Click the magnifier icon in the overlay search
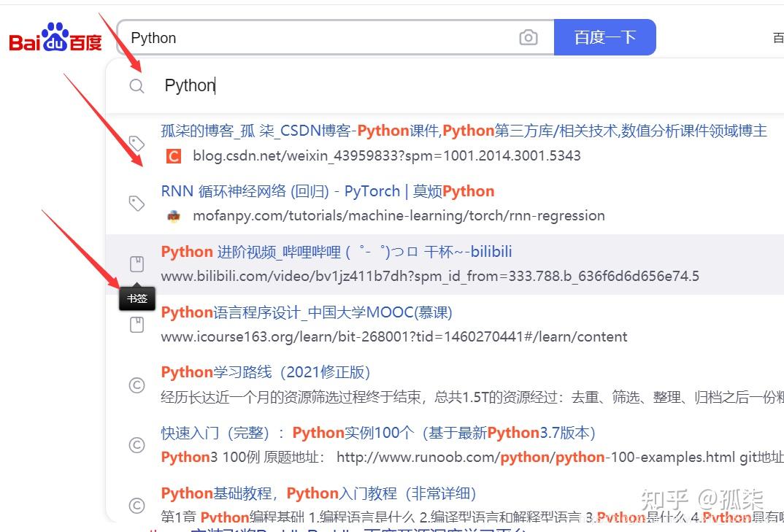Image resolution: width=784 pixels, height=532 pixels. [137, 86]
